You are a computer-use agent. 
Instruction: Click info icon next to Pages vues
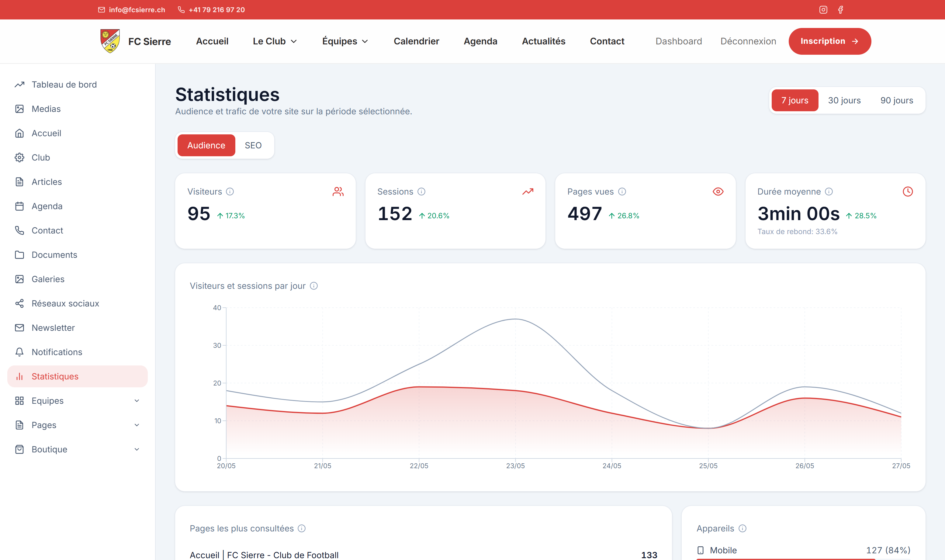[622, 192]
